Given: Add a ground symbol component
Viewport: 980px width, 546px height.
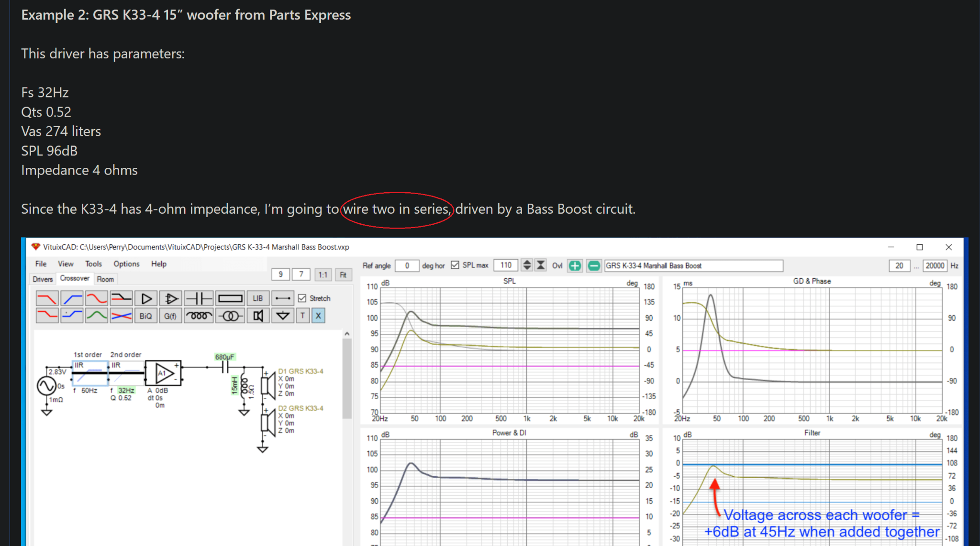Looking at the screenshot, I should 283,316.
